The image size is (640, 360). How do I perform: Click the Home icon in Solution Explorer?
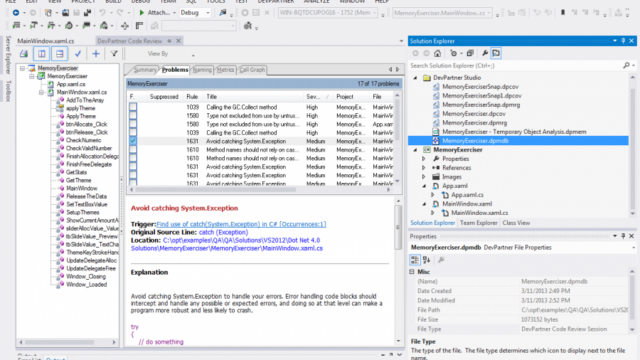437,53
